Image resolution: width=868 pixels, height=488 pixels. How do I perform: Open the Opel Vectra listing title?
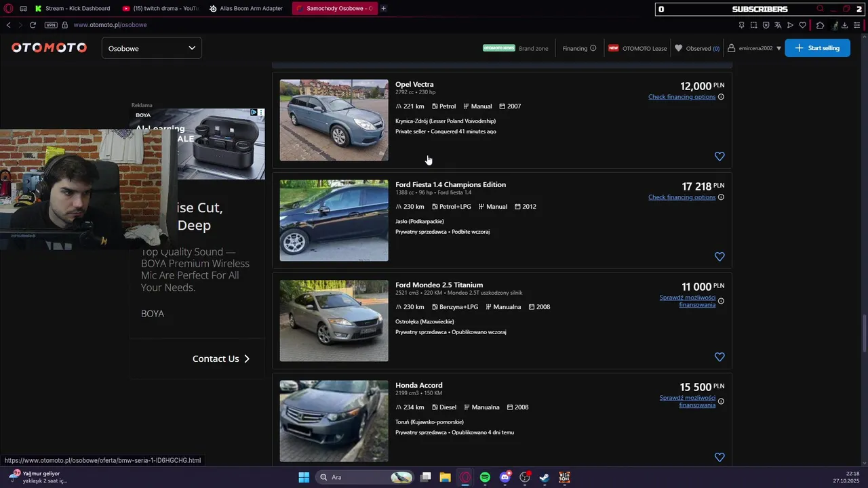(414, 85)
